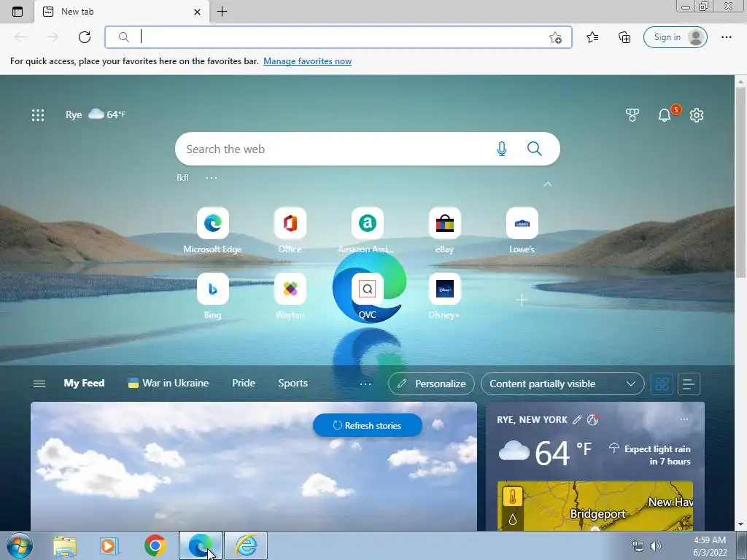The height and width of the screenshot is (560, 747).
Task: Open recent searches more options ellipsis
Action: pos(212,178)
